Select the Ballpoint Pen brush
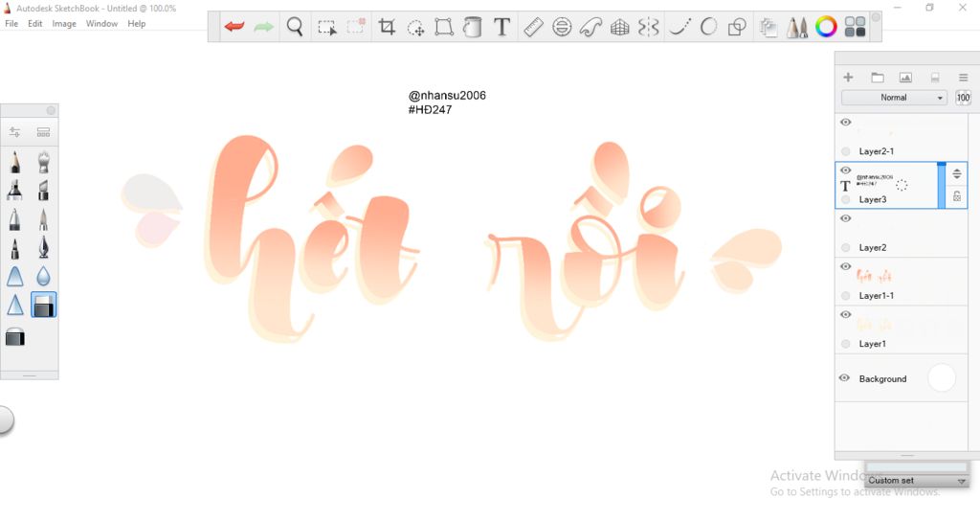Viewport: 980px width, 522px height. pyautogui.click(x=15, y=219)
